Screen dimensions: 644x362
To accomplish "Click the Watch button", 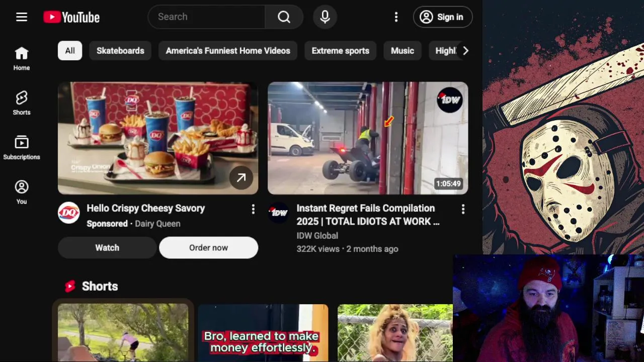I will pos(107,248).
